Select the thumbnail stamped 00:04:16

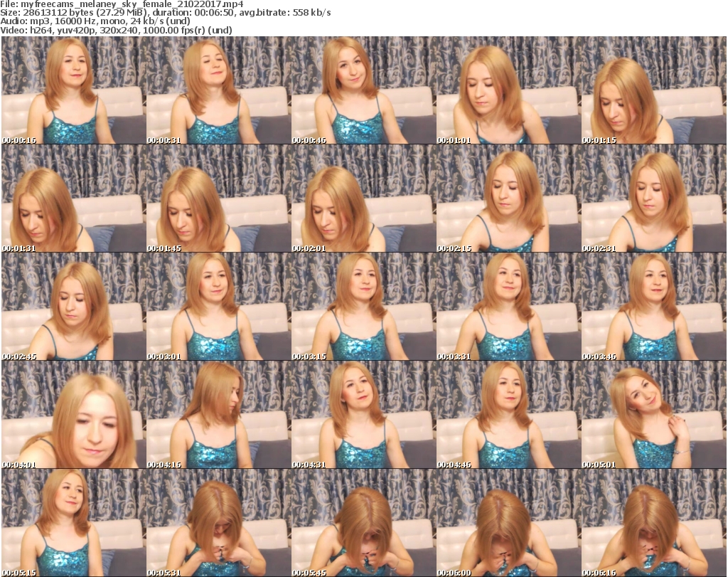pos(219,415)
